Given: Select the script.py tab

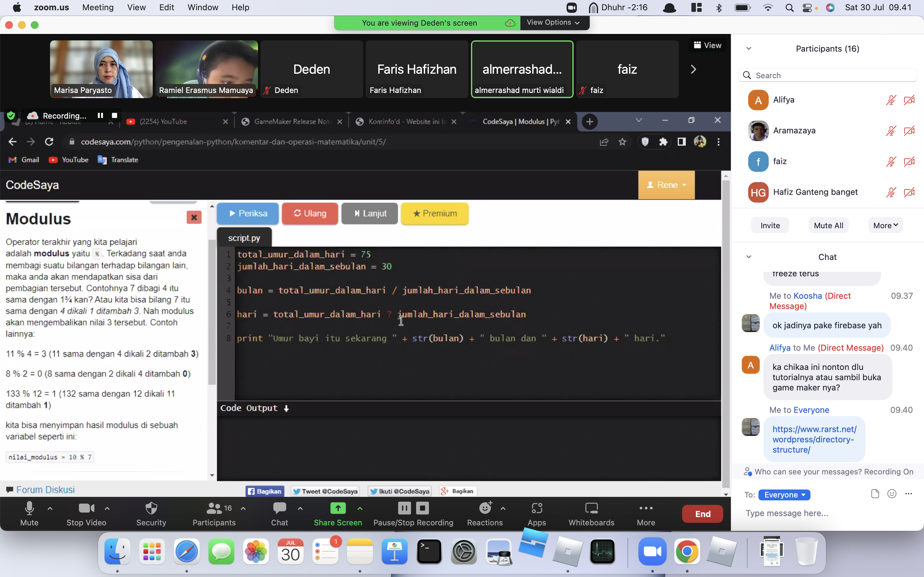Looking at the screenshot, I should click(x=243, y=238).
